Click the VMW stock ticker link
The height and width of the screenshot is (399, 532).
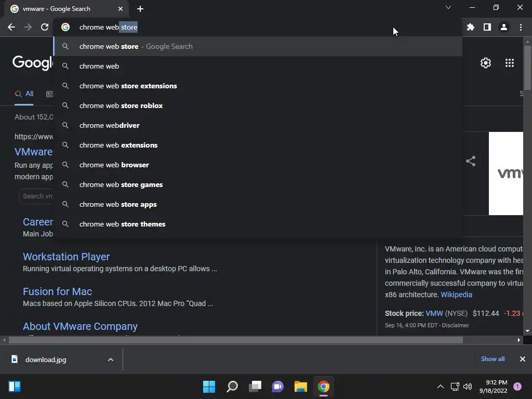point(434,313)
